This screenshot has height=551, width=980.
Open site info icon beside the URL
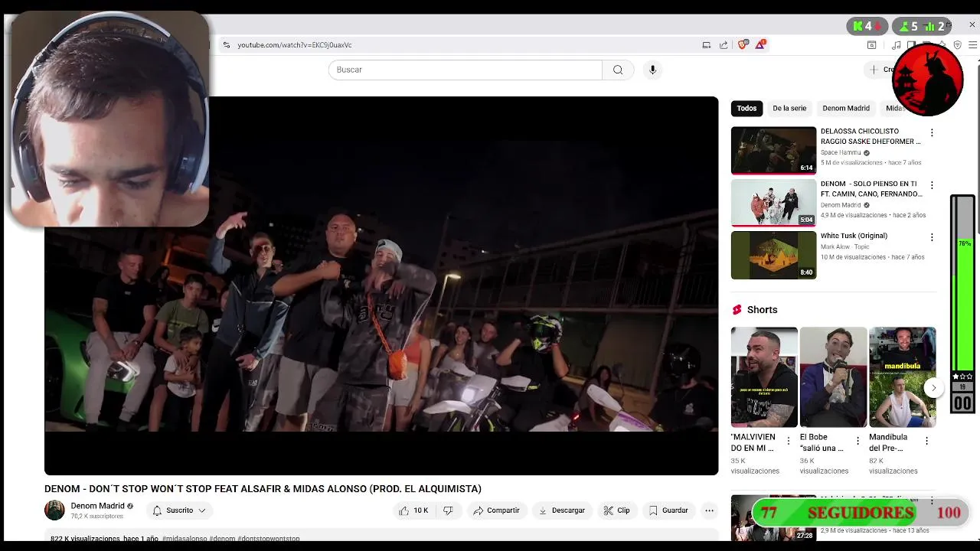(226, 45)
